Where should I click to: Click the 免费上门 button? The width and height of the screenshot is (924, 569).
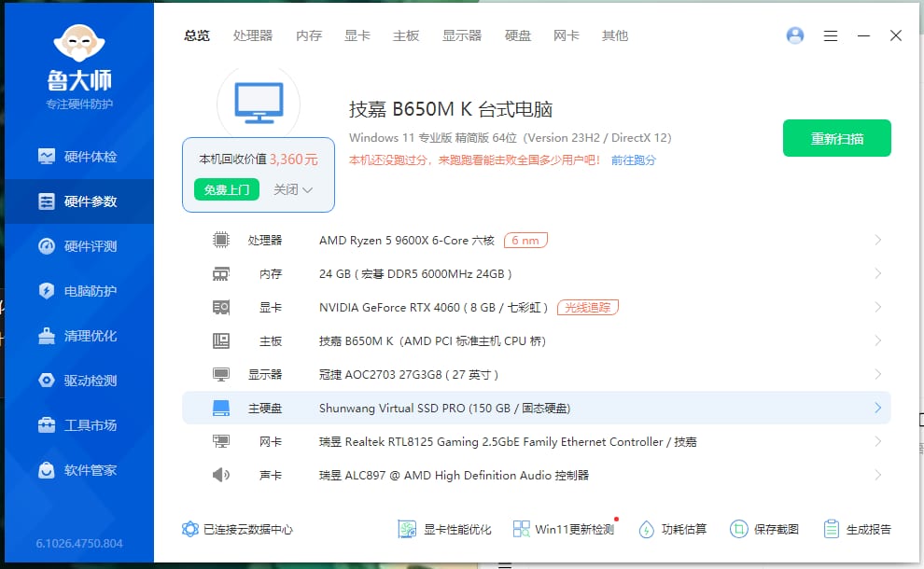pos(227,189)
